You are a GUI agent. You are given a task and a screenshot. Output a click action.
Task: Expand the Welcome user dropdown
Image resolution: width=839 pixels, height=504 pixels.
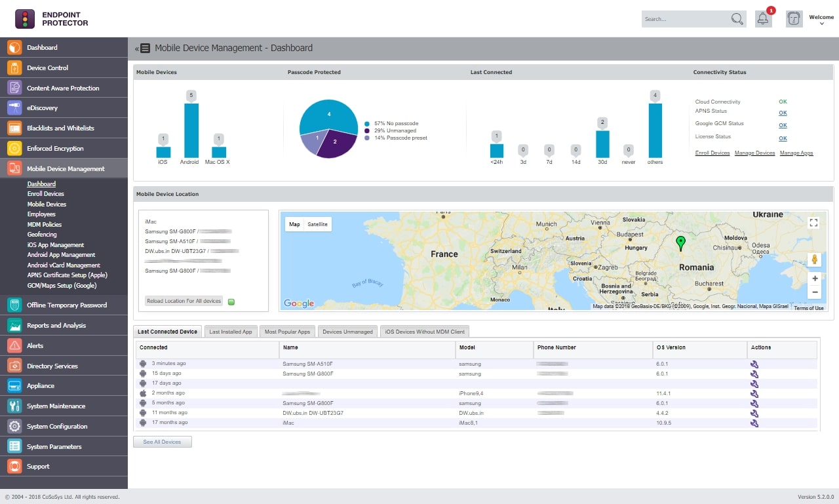coord(821,20)
